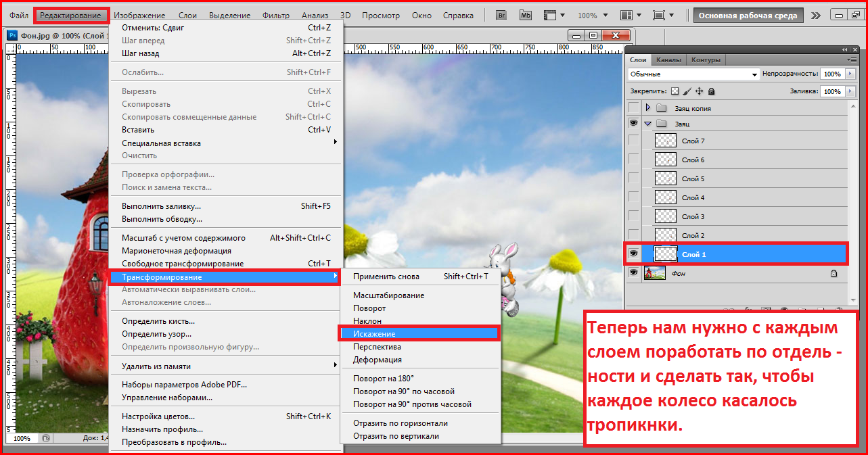Image resolution: width=868 pixels, height=455 pixels.
Task: Open the Layers panel options menu icon
Action: pos(852,59)
